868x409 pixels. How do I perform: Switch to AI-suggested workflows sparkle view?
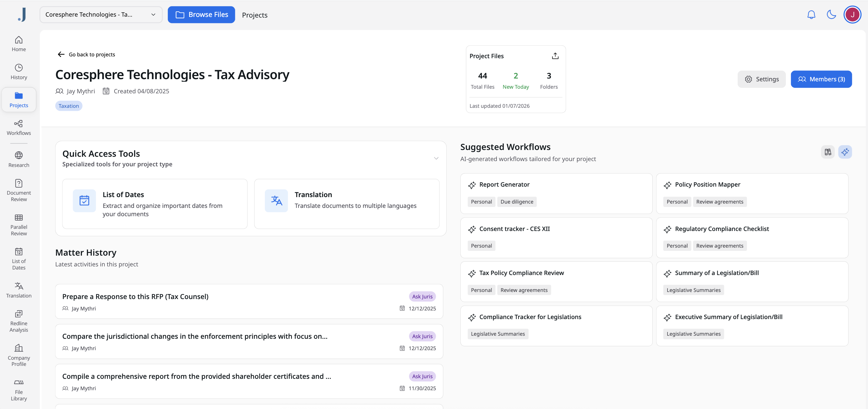point(845,152)
